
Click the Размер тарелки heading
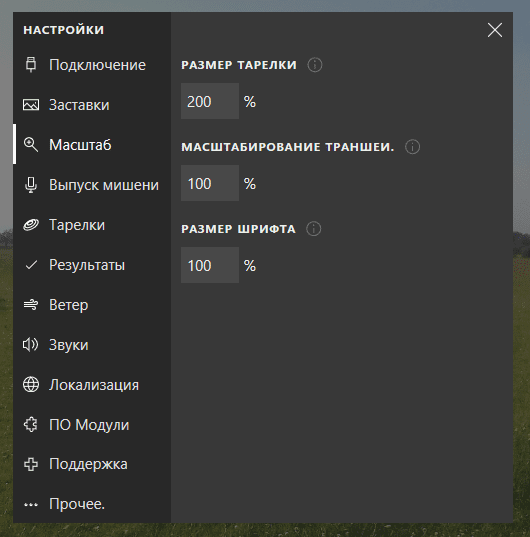239,65
